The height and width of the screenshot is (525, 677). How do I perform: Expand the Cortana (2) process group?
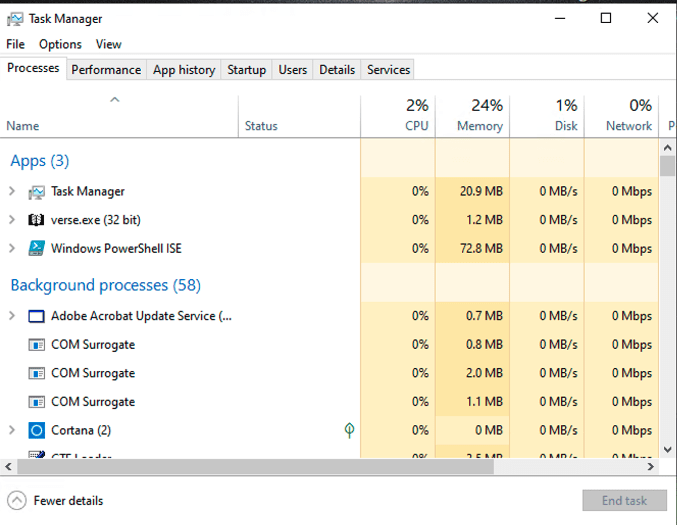tap(12, 430)
